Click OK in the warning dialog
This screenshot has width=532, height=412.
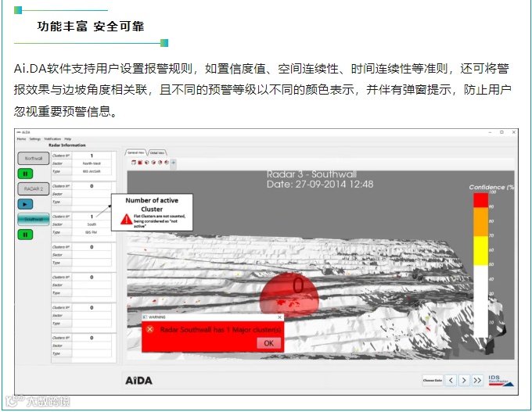[x=268, y=343]
